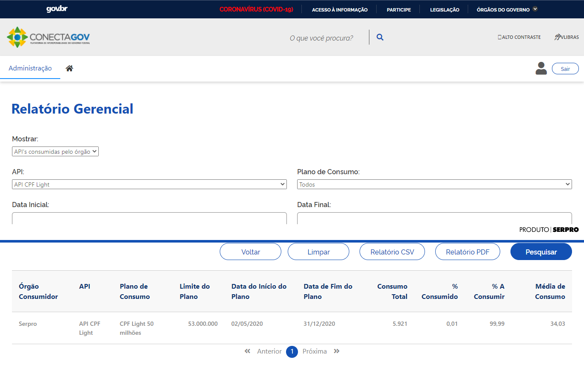
Task: Click the double-chevron next page icon
Action: point(336,351)
